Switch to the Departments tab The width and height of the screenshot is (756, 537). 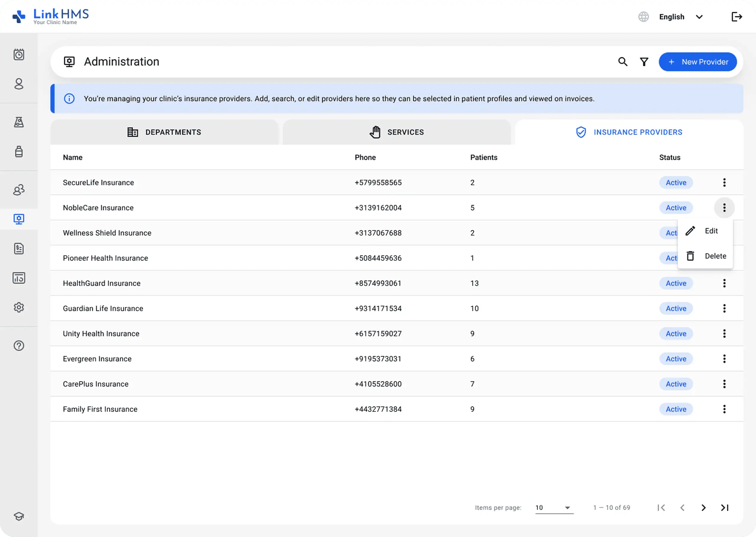point(164,132)
